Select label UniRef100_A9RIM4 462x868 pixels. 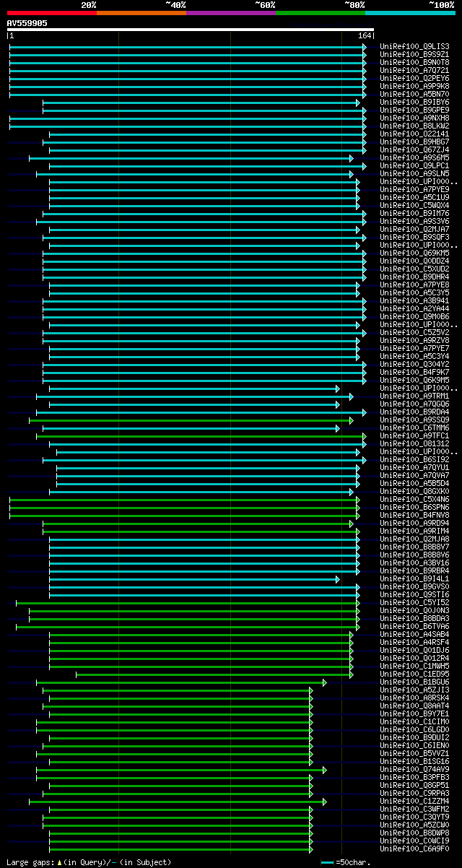click(415, 531)
